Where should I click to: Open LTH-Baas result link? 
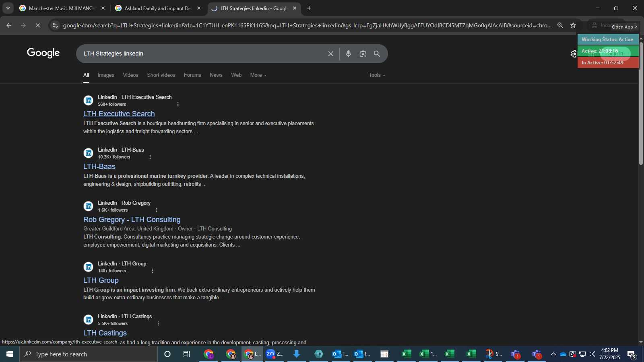(x=99, y=167)
